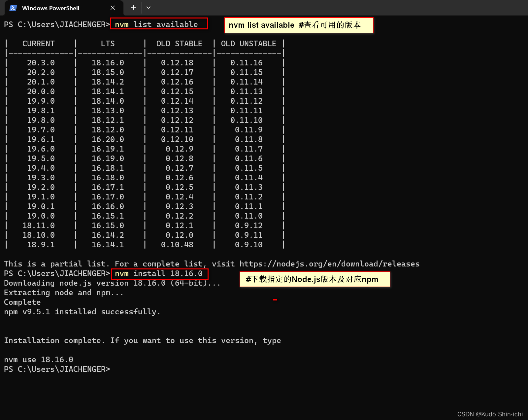Screen dimensions: 528x420
Task: Click the PowerShell icon on the tab
Action: pos(13,8)
